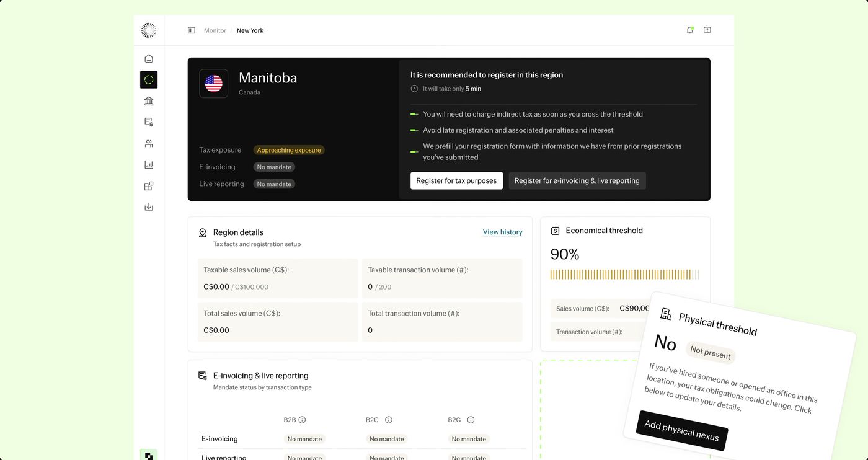Open the bank building icon in sidebar

point(149,101)
